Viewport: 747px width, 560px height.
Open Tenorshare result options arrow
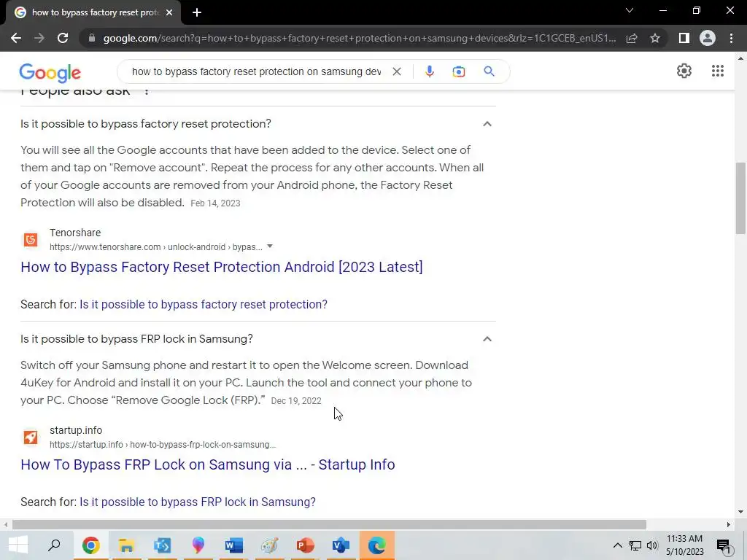pyautogui.click(x=270, y=246)
